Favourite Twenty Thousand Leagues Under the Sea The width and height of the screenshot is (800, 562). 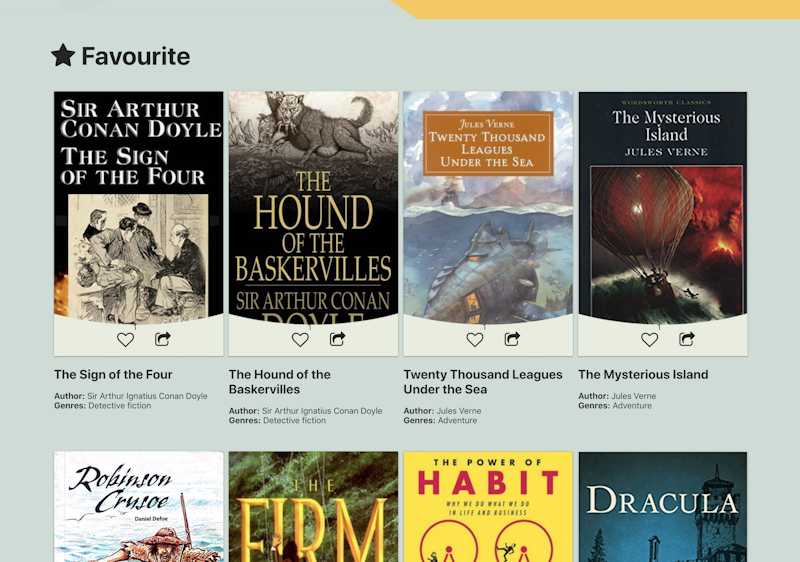click(x=475, y=340)
